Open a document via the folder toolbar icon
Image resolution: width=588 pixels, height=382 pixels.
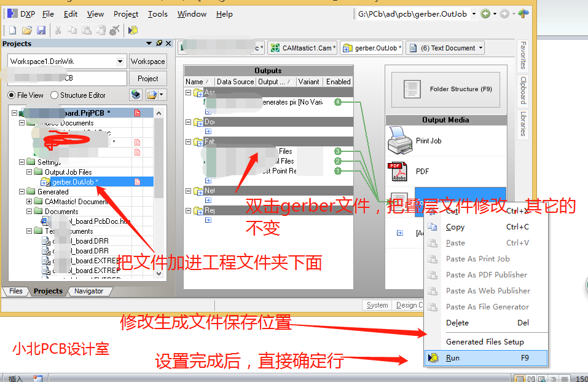pos(26,30)
